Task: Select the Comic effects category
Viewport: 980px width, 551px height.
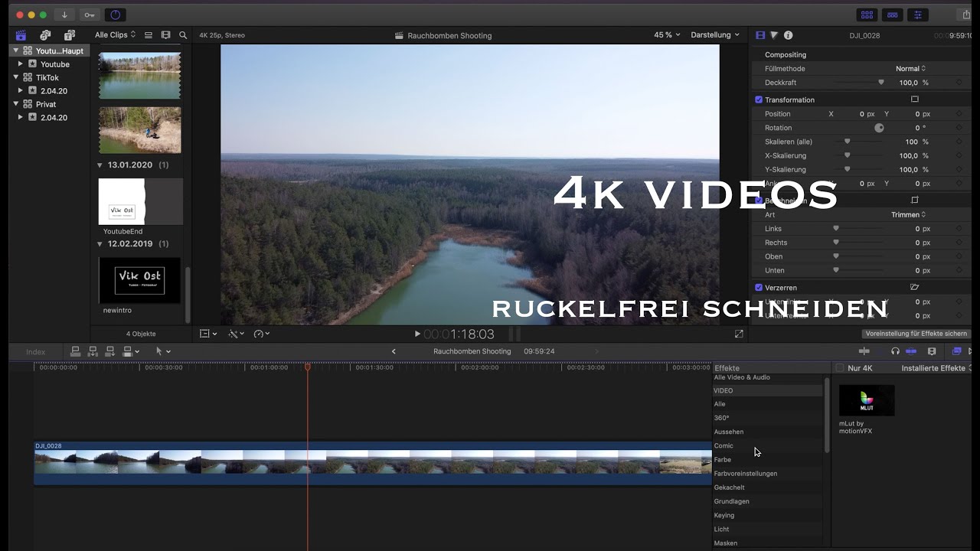Action: click(x=724, y=445)
